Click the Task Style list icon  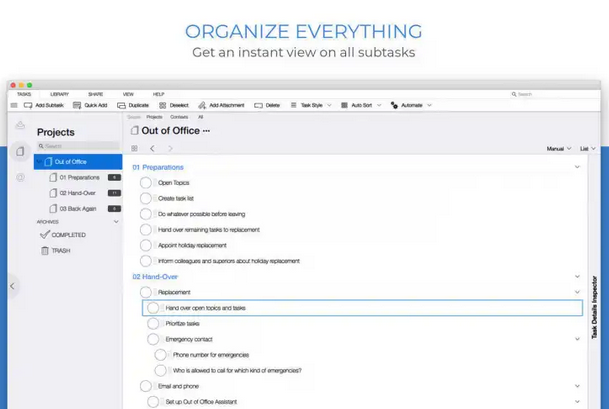(294, 105)
